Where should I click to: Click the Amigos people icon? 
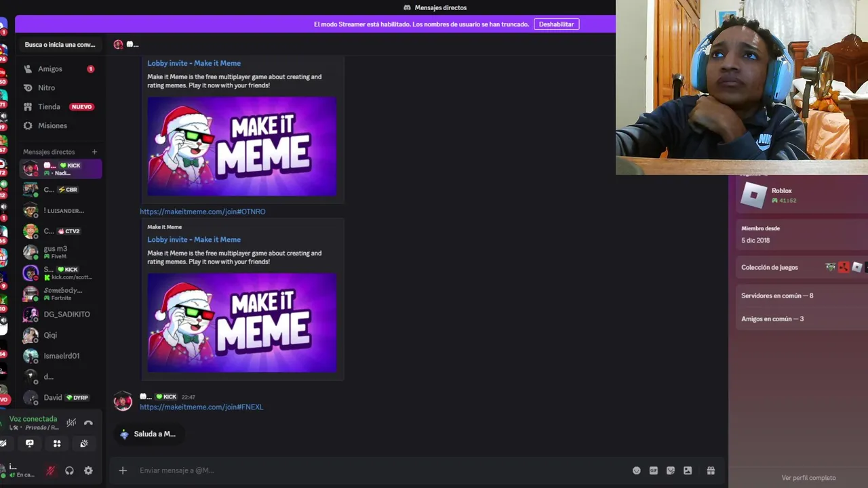[x=28, y=69]
